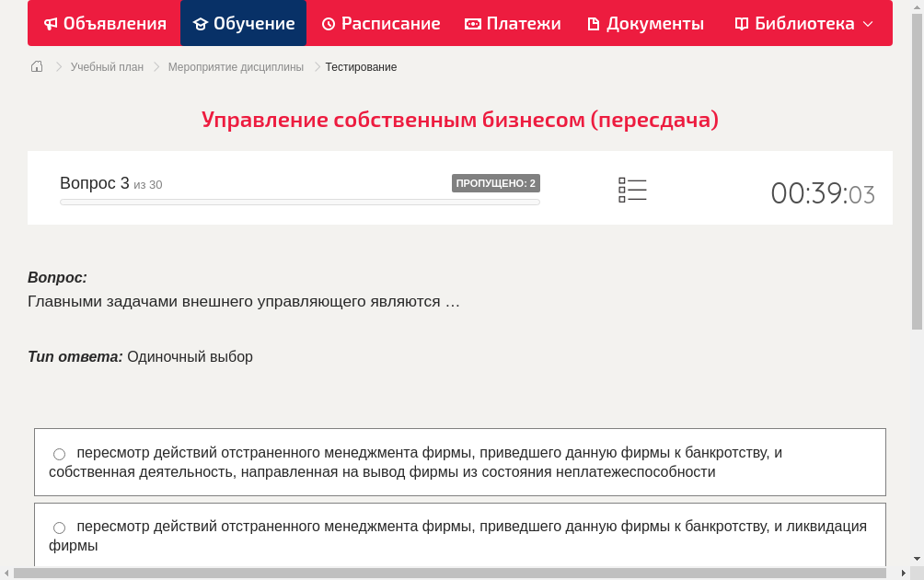The width and height of the screenshot is (924, 580).
Task: Open the question navigation list icon
Action: click(x=632, y=189)
